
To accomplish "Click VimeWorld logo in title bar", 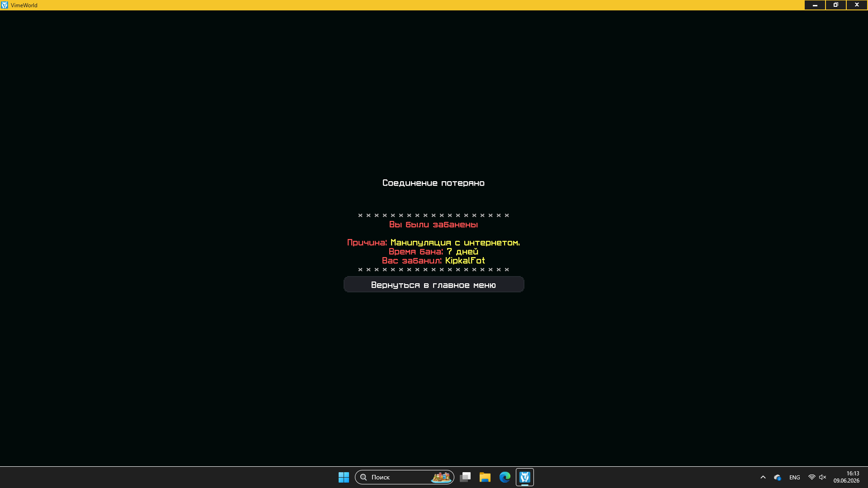I will pos(5,5).
